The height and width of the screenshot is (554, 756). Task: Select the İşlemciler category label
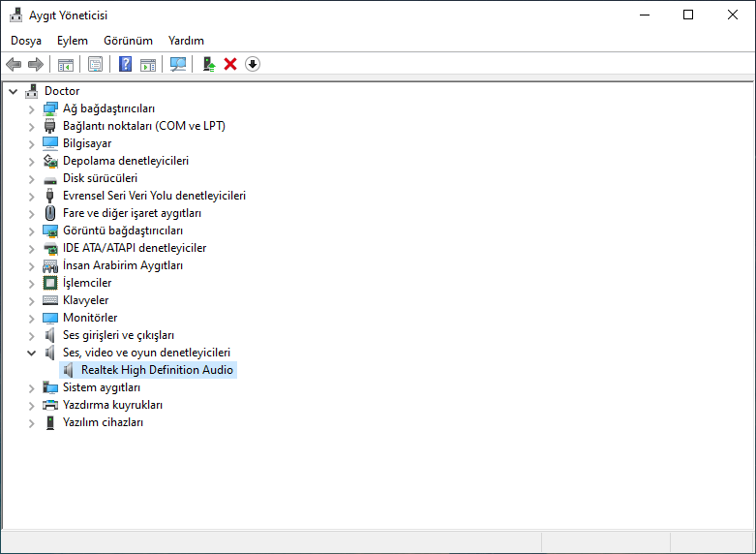(87, 283)
